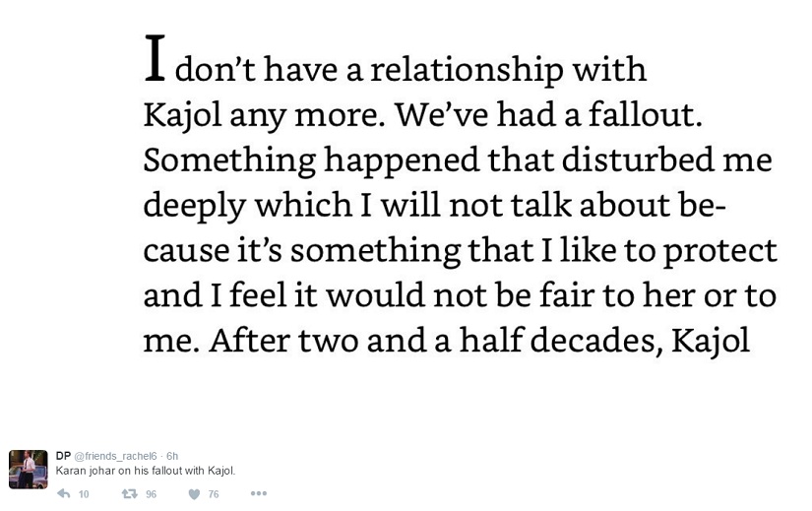Like the tweet with the heart icon

(x=194, y=493)
